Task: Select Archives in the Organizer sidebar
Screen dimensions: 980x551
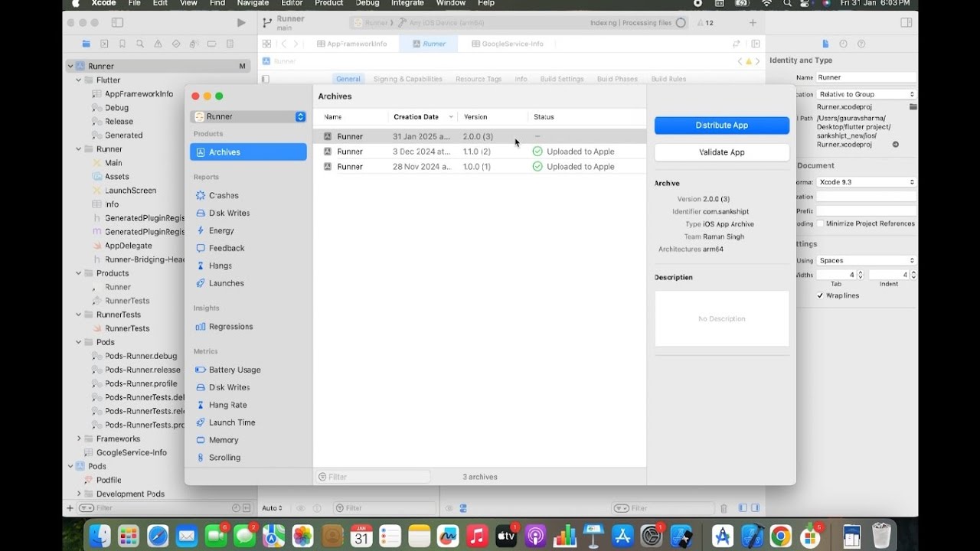Action: [248, 152]
